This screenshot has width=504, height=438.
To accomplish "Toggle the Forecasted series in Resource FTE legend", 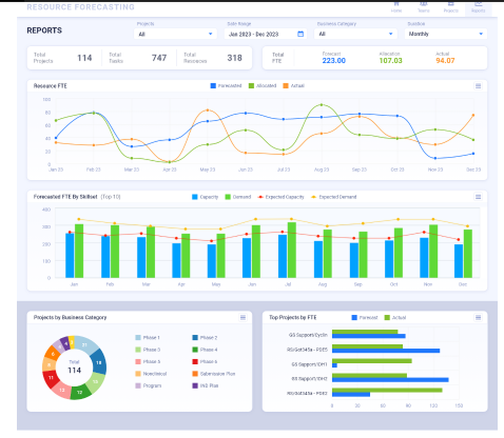I will (x=226, y=86).
